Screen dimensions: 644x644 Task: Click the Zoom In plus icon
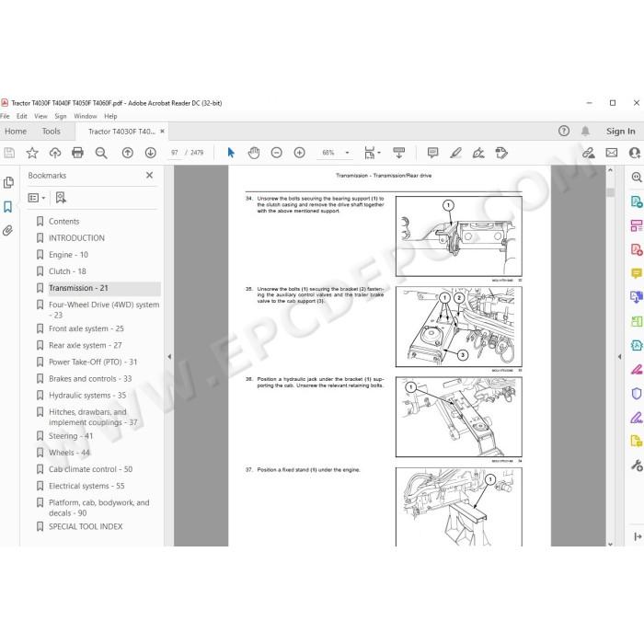click(x=299, y=153)
